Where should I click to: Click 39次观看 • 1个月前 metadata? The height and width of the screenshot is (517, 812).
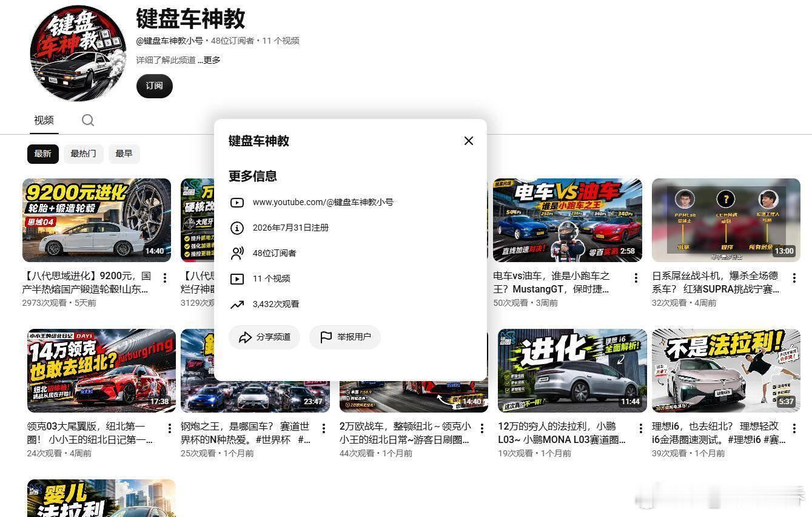coord(688,453)
